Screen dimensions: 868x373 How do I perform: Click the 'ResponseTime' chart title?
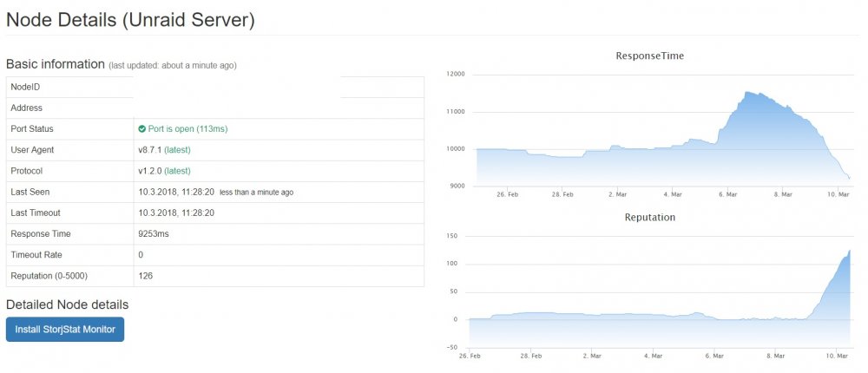click(650, 56)
